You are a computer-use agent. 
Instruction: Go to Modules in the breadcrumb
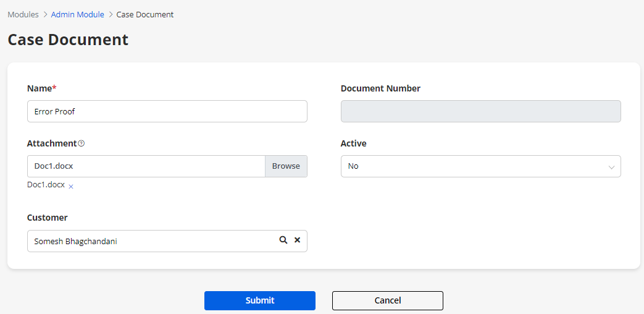click(23, 14)
